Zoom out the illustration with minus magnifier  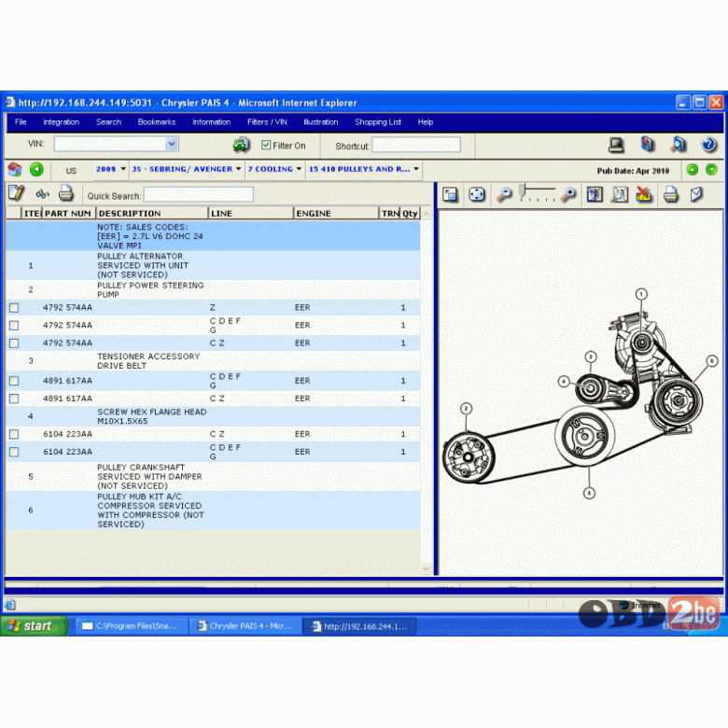504,194
